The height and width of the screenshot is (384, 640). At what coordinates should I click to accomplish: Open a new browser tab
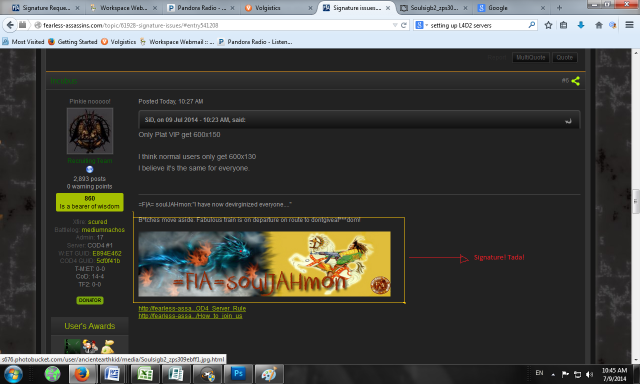coord(559,8)
